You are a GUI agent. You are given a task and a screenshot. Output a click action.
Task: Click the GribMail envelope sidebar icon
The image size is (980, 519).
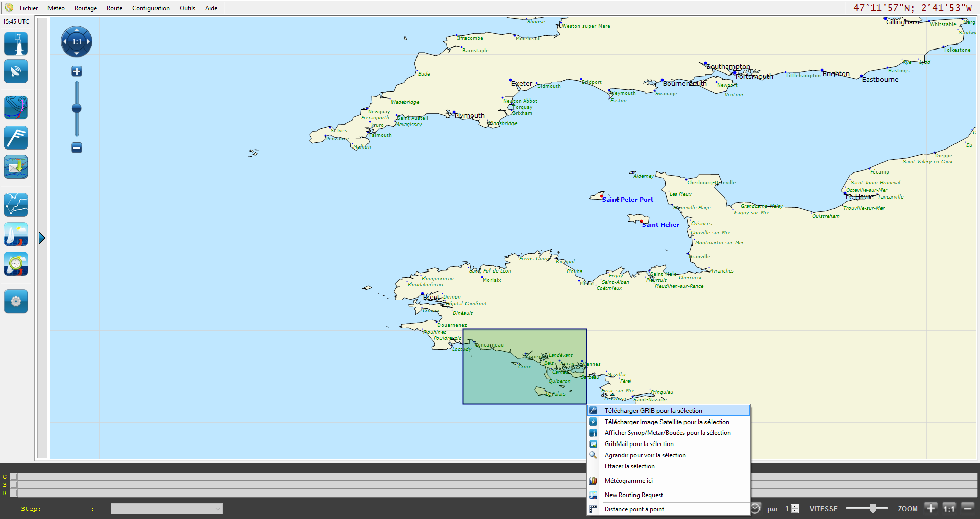tap(16, 167)
